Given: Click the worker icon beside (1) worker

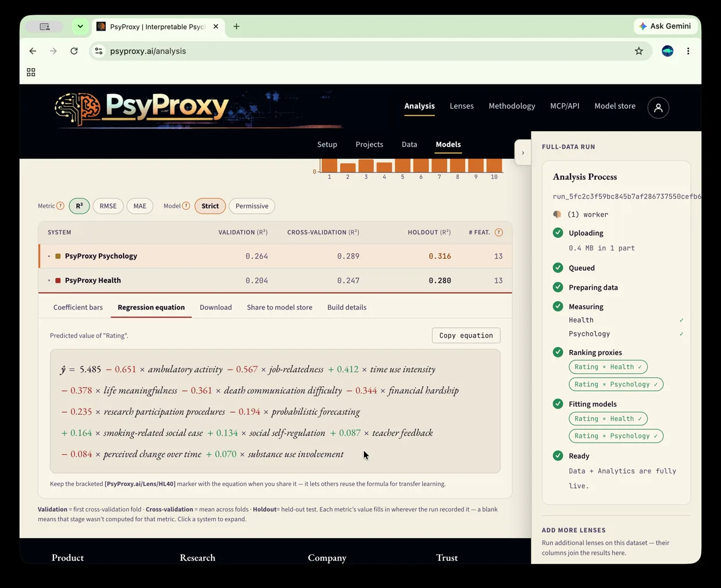Looking at the screenshot, I should click(557, 214).
